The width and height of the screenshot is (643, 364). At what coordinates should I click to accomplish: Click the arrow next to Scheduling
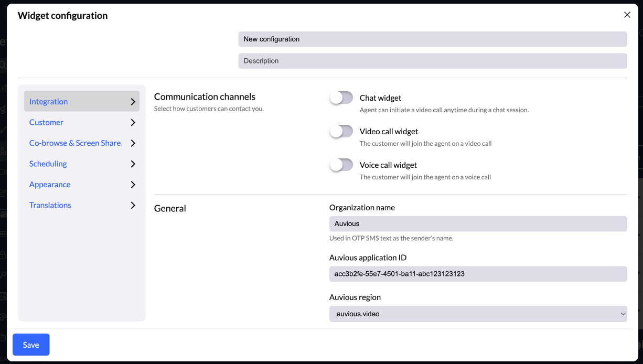tap(133, 164)
